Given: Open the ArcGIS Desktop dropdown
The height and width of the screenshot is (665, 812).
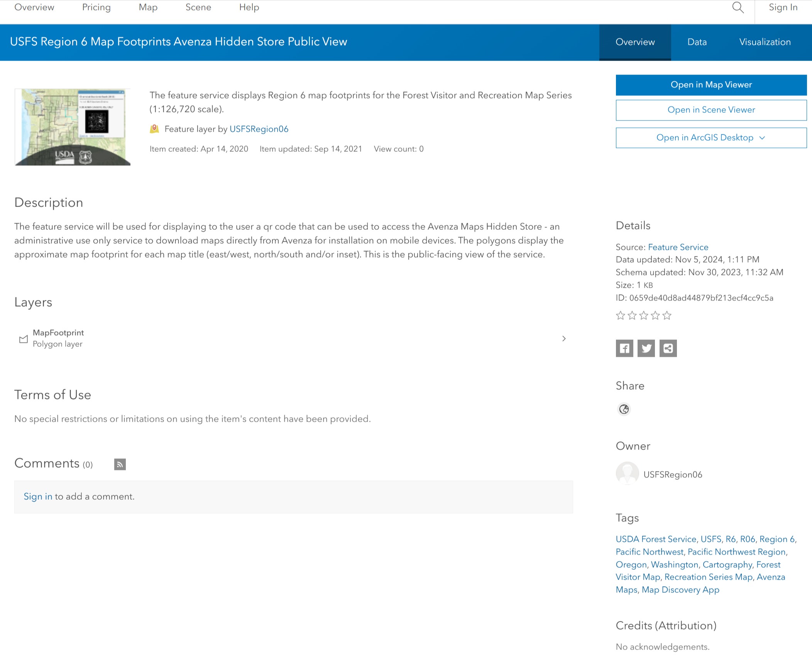Looking at the screenshot, I should [711, 138].
